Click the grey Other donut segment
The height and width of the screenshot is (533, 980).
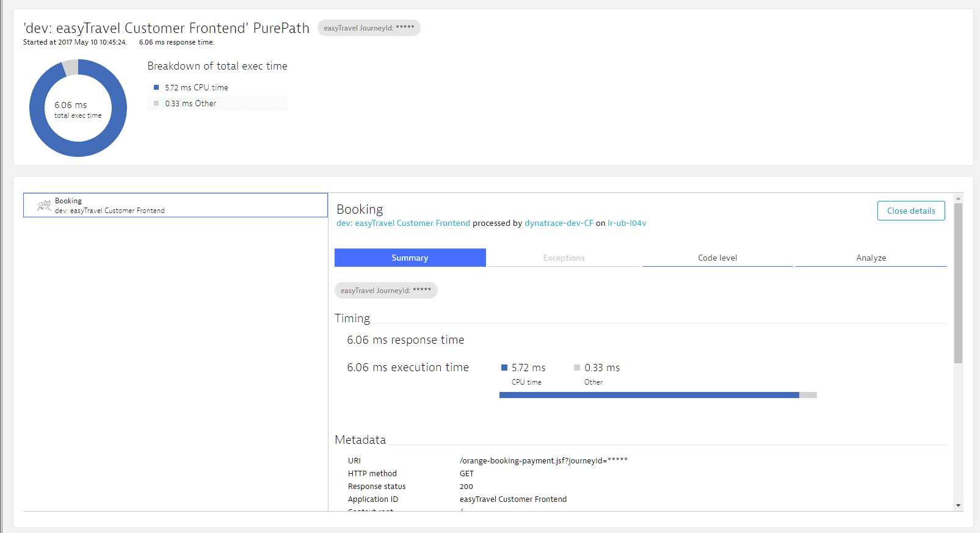pos(71,67)
